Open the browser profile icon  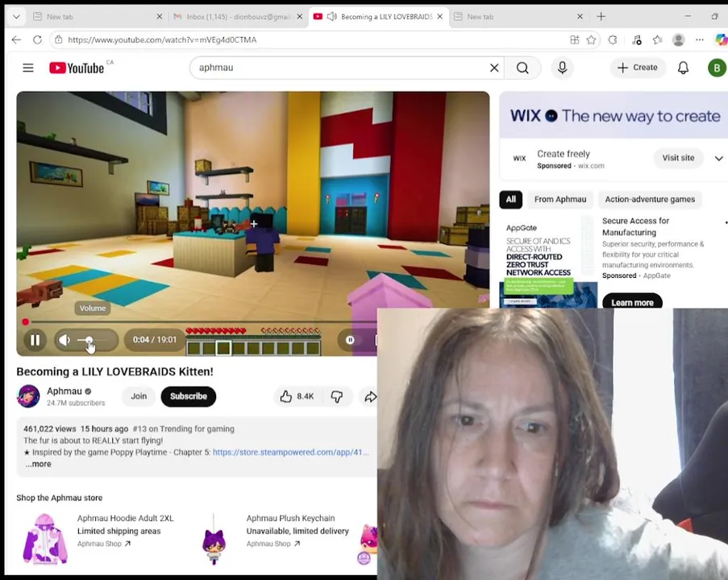pyautogui.click(x=678, y=40)
